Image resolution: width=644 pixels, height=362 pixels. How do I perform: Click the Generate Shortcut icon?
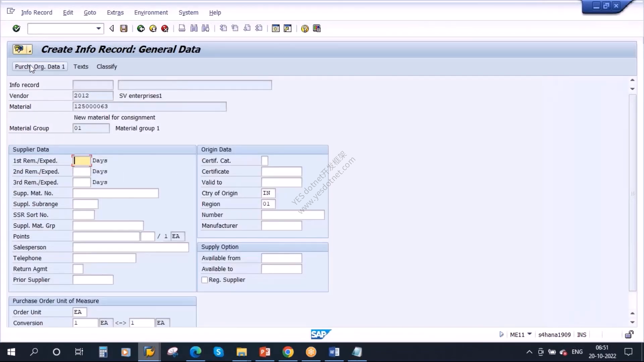click(x=287, y=28)
